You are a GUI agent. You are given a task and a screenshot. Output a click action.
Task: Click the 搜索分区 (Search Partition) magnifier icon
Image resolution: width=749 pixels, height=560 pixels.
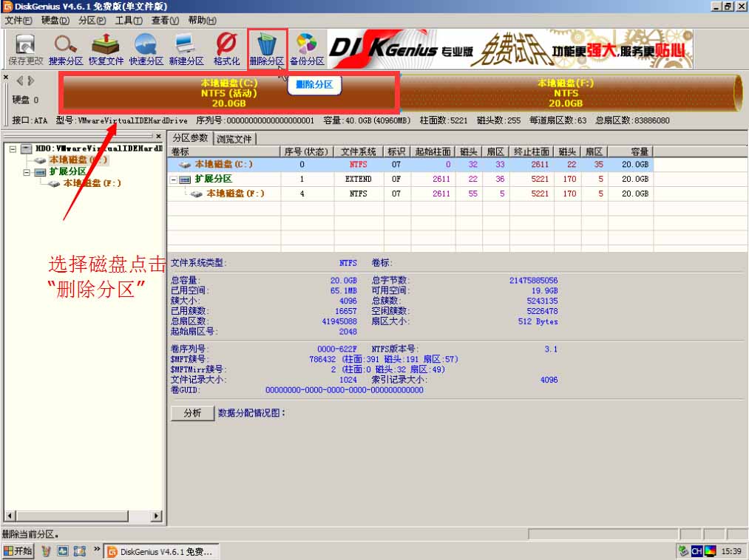click(65, 46)
